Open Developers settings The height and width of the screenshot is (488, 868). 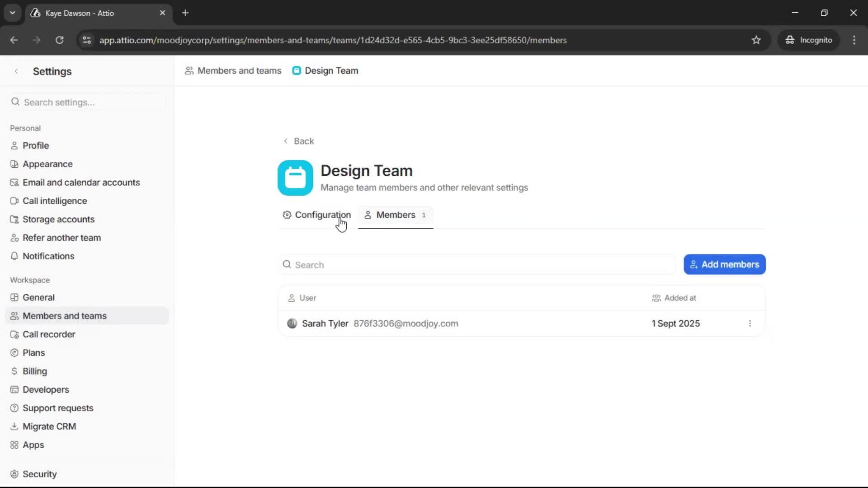[x=46, y=389]
